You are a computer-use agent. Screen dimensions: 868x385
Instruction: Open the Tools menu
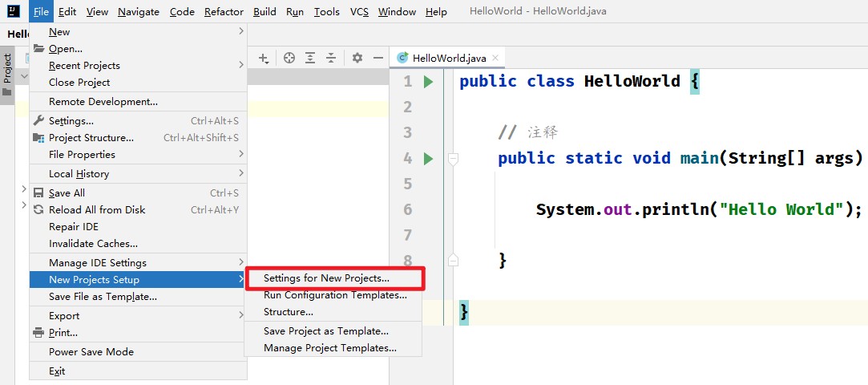327,12
